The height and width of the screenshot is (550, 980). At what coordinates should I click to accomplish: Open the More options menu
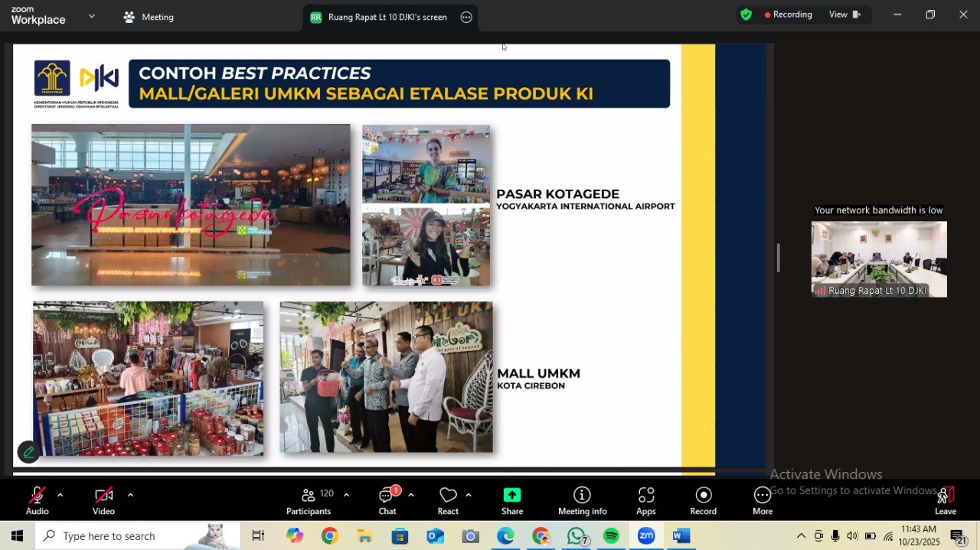point(762,501)
